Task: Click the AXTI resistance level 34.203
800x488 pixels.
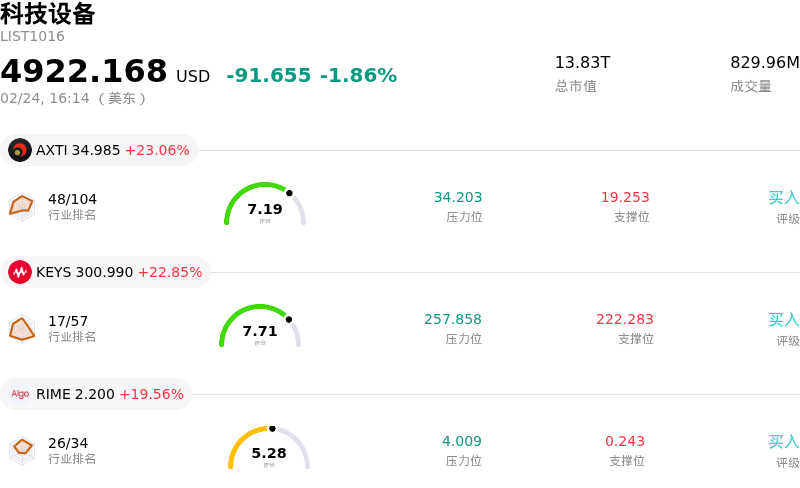Action: pyautogui.click(x=458, y=197)
